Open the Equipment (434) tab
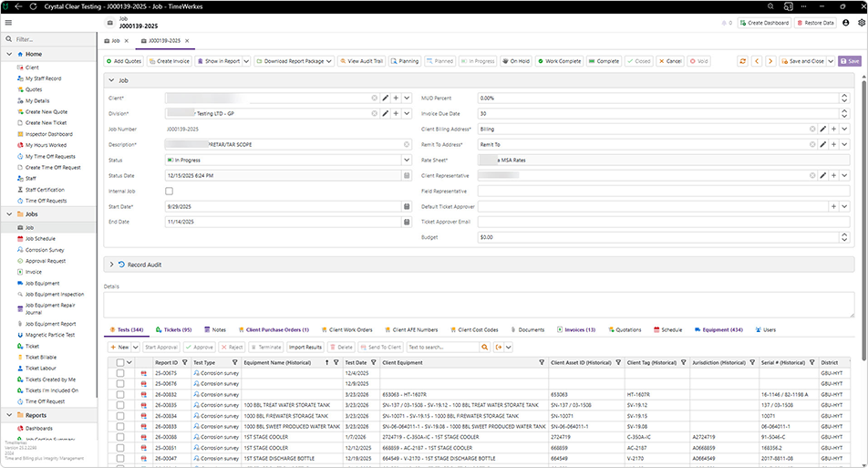868x468 pixels. 718,330
